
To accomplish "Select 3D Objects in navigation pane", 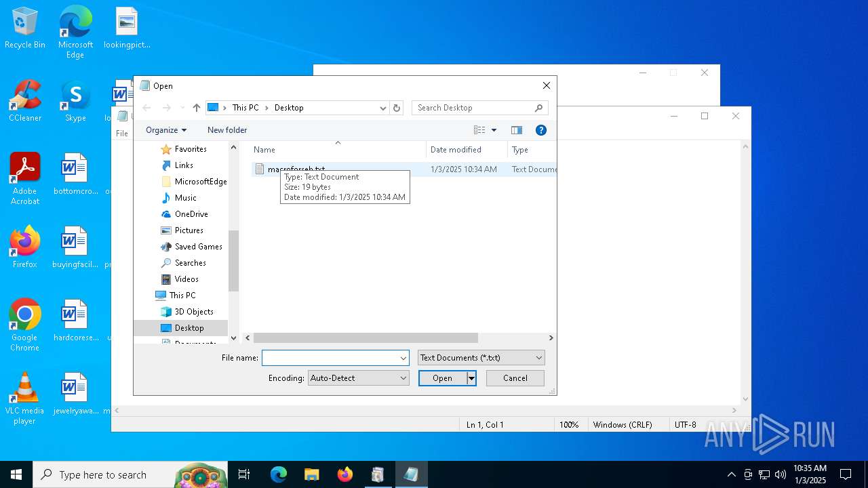I will click(x=194, y=312).
